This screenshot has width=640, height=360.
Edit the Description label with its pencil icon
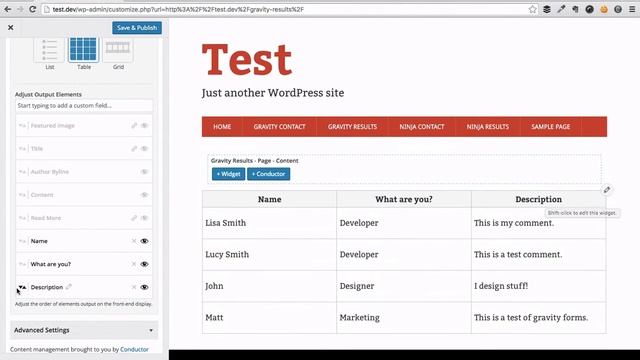click(x=69, y=287)
